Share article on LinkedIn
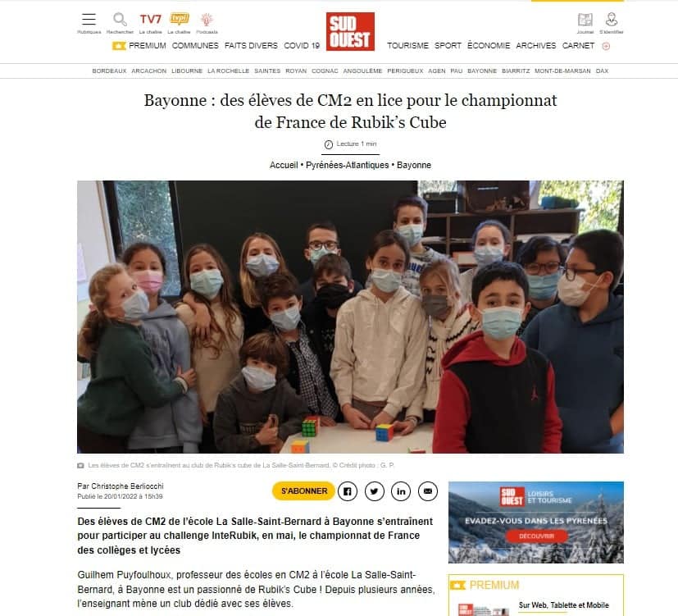 [x=401, y=491]
